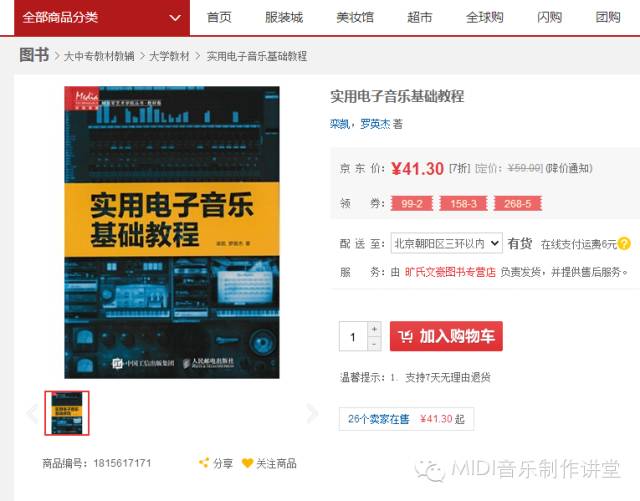Image resolution: width=640 pixels, height=501 pixels.
Task: Claim the 268-5 coupon
Action: 518,203
